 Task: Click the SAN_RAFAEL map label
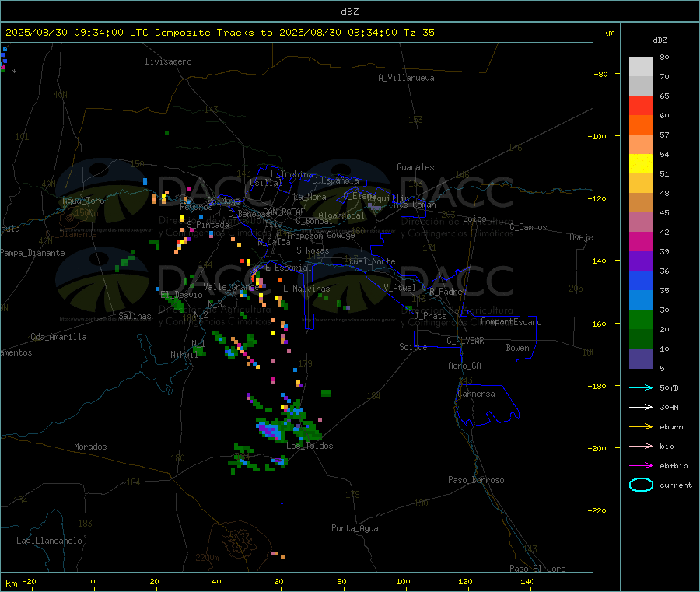pyautogui.click(x=285, y=212)
